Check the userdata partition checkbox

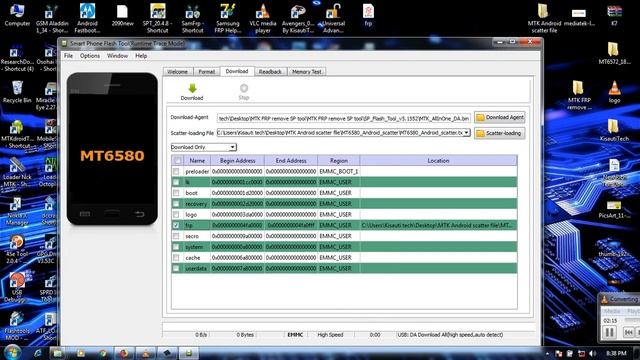176,269
